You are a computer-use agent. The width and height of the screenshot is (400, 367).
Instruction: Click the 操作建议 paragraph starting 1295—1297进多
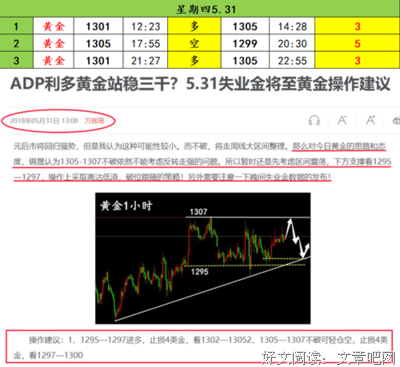[200, 347]
